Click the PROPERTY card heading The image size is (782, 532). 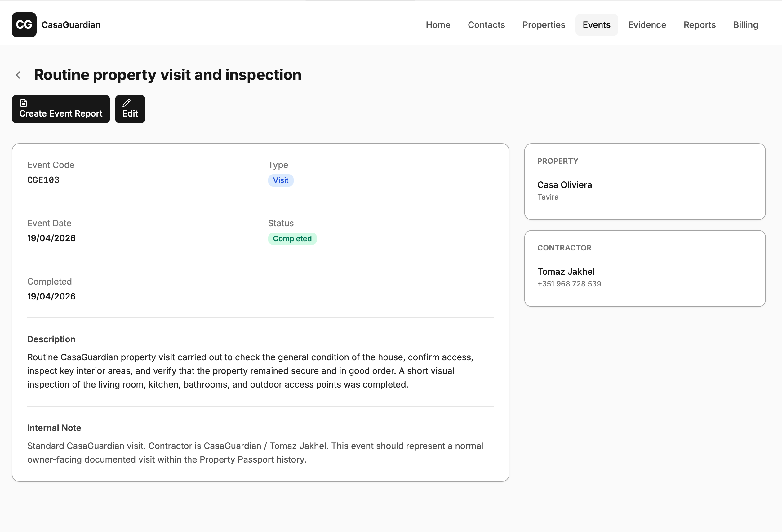tap(558, 161)
